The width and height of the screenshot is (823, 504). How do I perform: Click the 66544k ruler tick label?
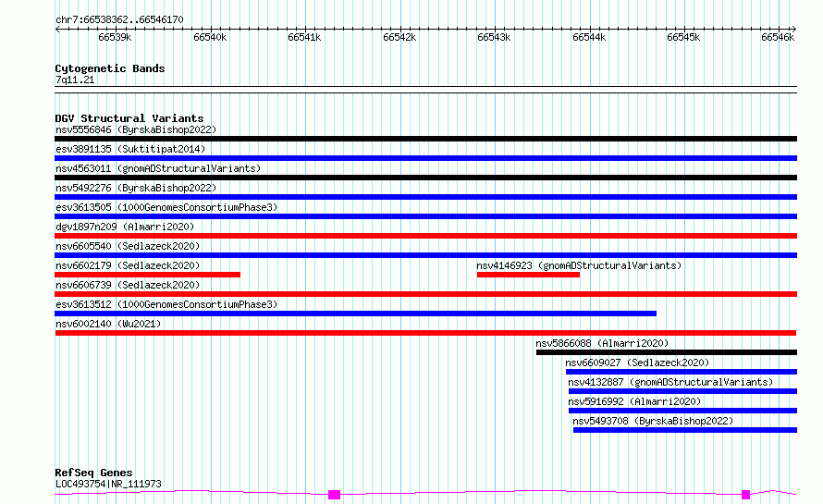pos(589,37)
